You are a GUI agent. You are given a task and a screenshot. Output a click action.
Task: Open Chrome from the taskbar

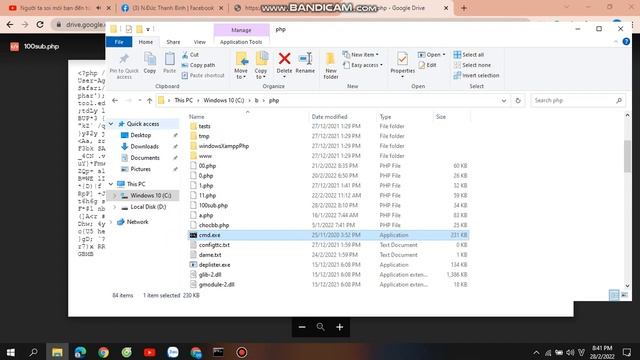pyautogui.click(x=103, y=352)
